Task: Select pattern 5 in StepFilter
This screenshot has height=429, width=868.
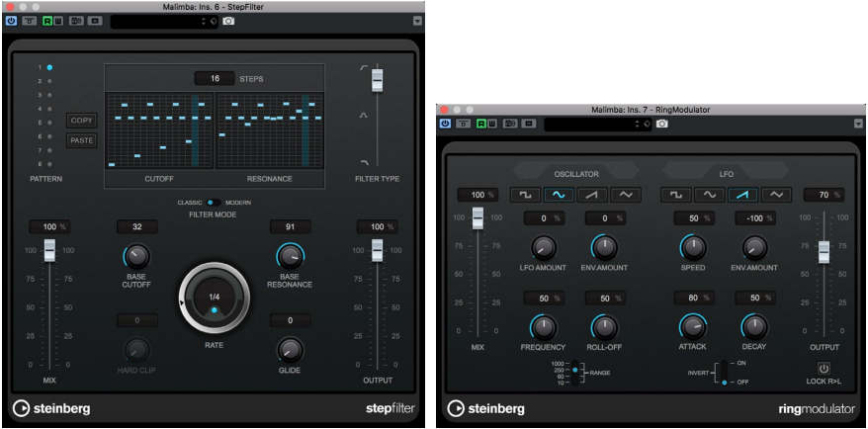Action: pos(49,123)
